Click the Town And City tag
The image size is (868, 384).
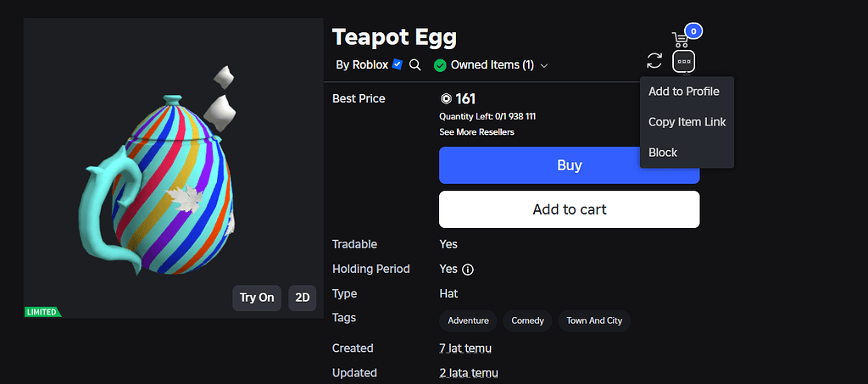594,321
